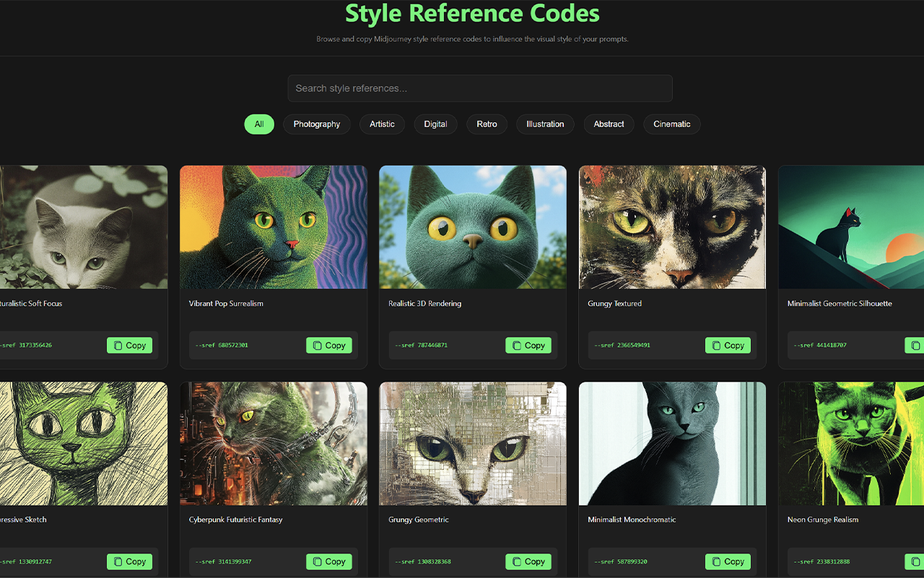This screenshot has height=578, width=924.
Task: Copy the Minimalist Monochromatic code
Action: [x=728, y=561]
